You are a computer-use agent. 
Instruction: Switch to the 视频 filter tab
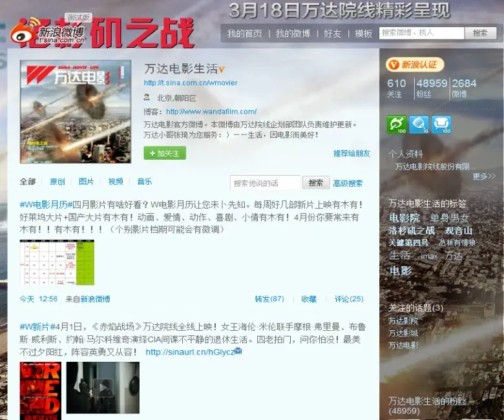click(116, 182)
